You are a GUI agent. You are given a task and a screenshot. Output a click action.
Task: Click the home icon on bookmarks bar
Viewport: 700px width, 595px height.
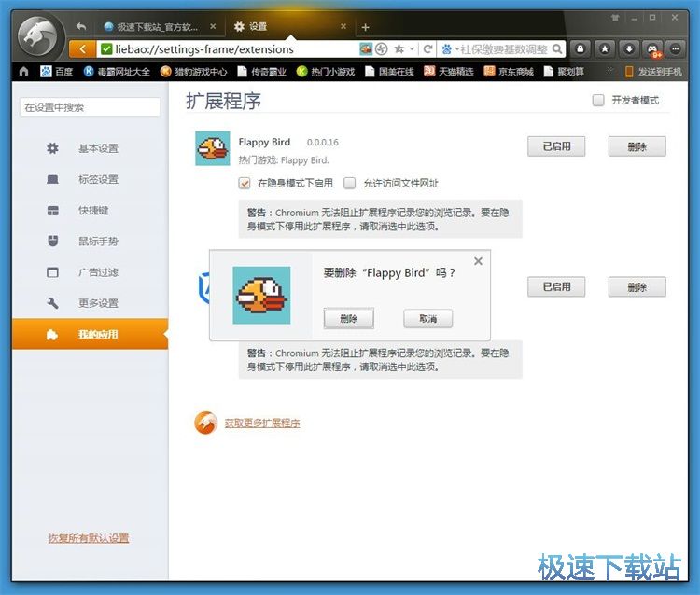[x=24, y=72]
